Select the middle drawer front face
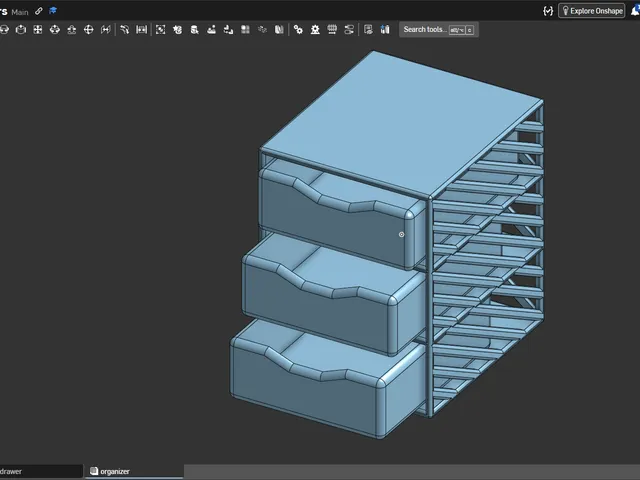This screenshot has height=480, width=640. click(x=314, y=310)
